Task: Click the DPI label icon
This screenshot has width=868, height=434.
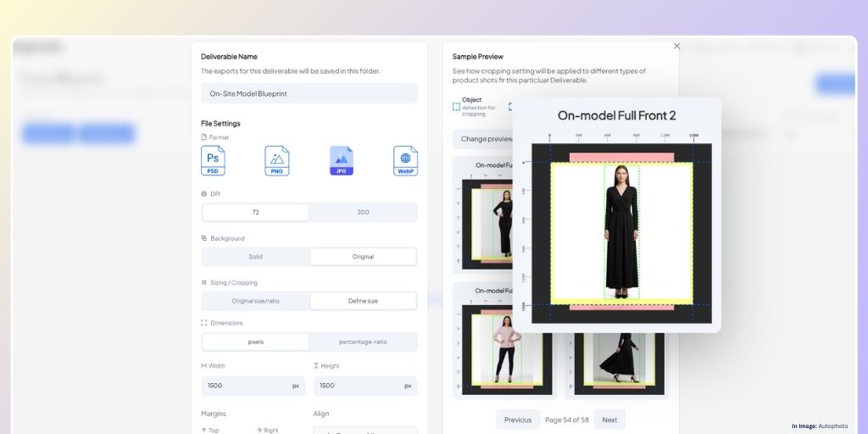Action: (x=203, y=194)
